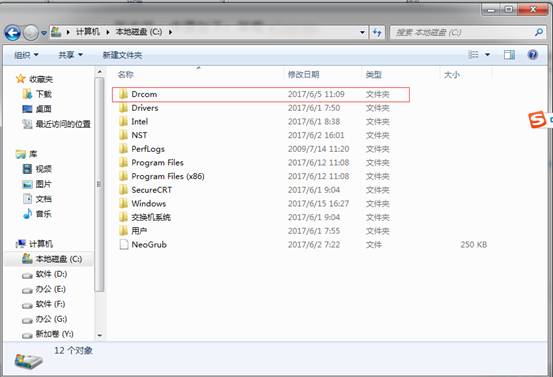Select the SecureCRT folder icon
Image resolution: width=553 pixels, height=377 pixels.
click(123, 190)
